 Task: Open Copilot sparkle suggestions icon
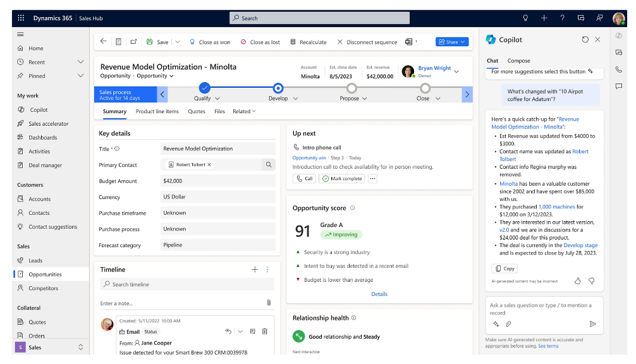[496, 324]
